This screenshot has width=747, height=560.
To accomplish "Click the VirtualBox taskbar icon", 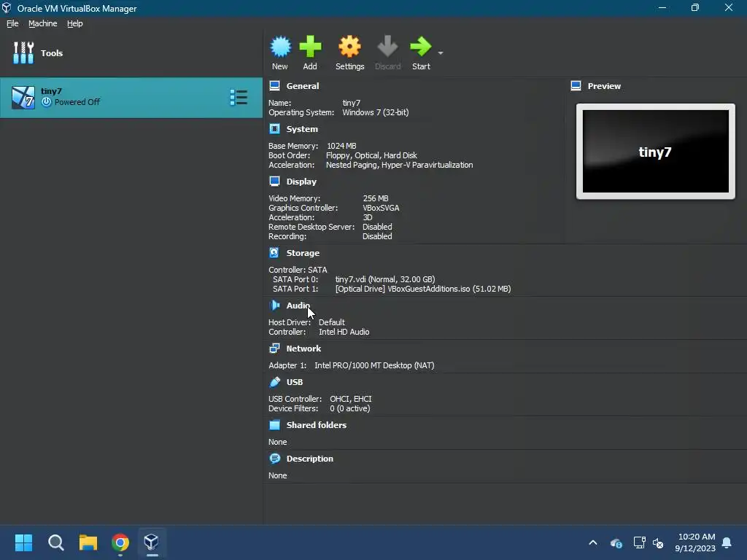I will pos(152,542).
